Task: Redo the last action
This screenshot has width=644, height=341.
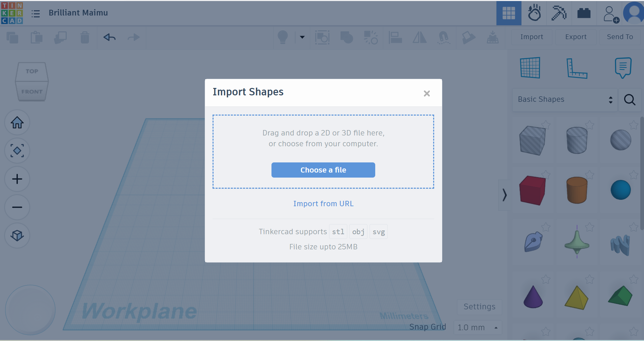Action: (x=134, y=37)
